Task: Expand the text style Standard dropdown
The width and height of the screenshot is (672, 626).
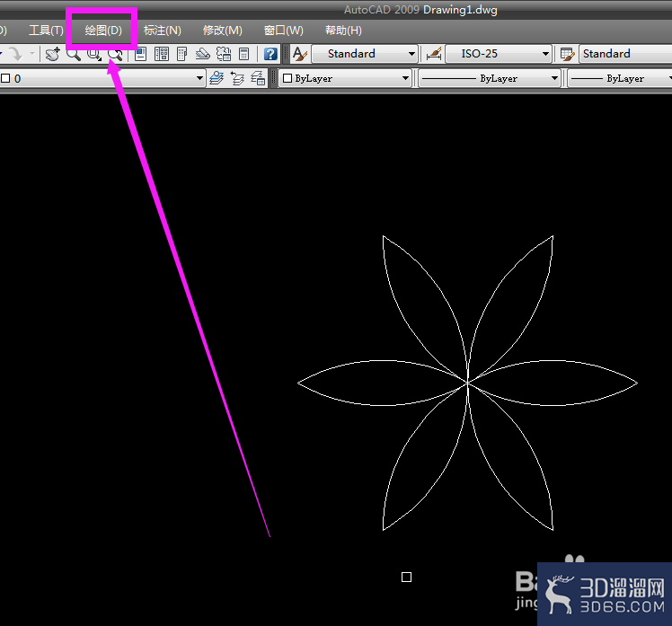Action: tap(411, 54)
